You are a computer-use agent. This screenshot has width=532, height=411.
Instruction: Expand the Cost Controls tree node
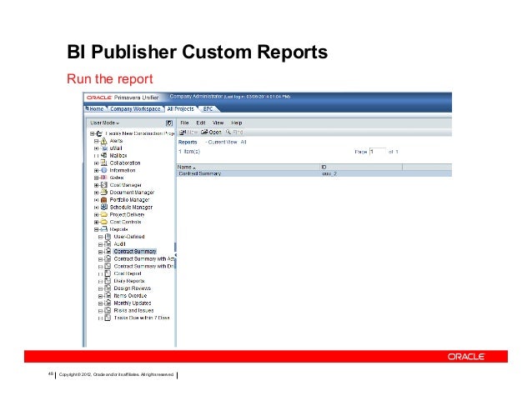[97, 222]
